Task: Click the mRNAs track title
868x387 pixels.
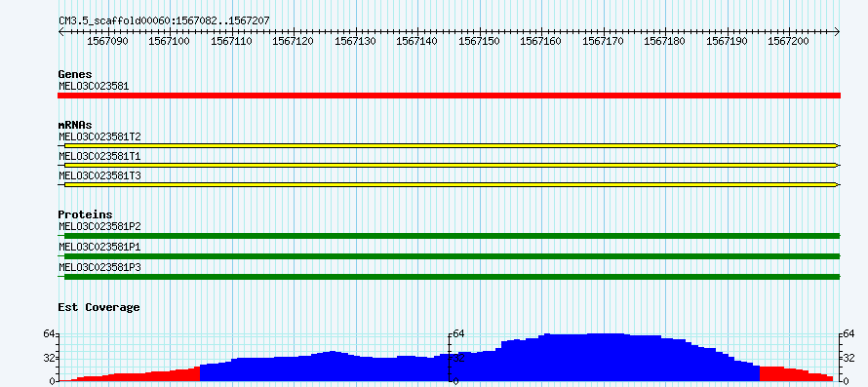Action: pos(75,125)
